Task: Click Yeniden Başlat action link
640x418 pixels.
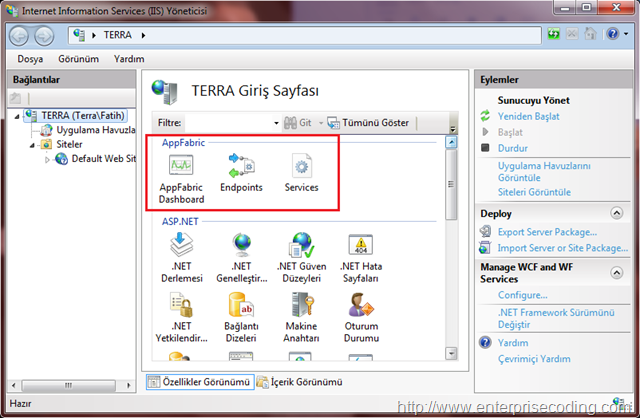Action: tap(528, 116)
